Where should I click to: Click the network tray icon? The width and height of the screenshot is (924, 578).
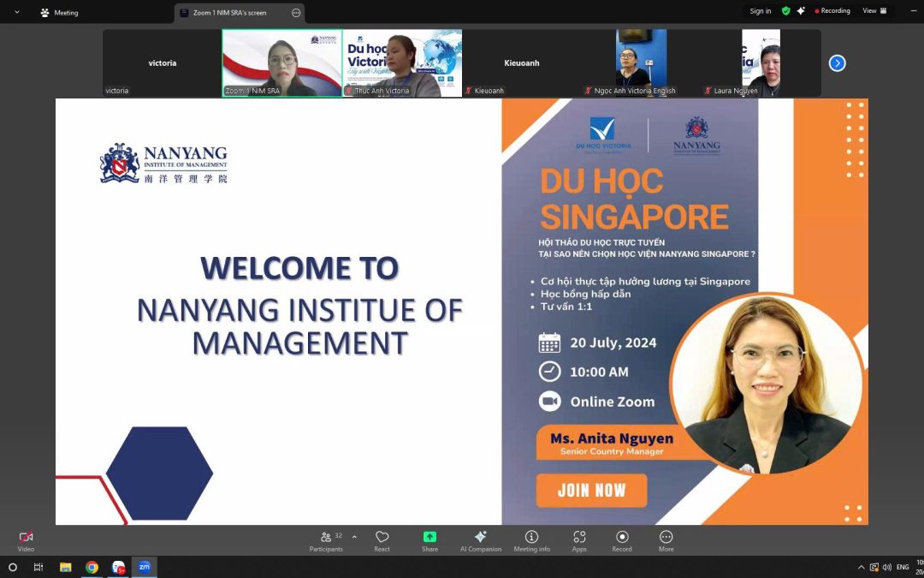pos(874,568)
